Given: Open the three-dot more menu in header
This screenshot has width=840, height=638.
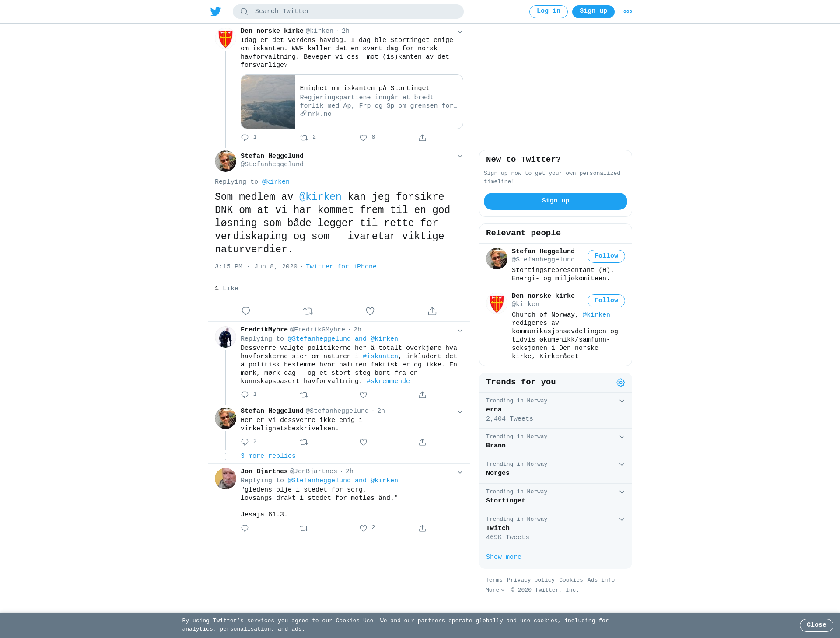Looking at the screenshot, I should [x=628, y=12].
